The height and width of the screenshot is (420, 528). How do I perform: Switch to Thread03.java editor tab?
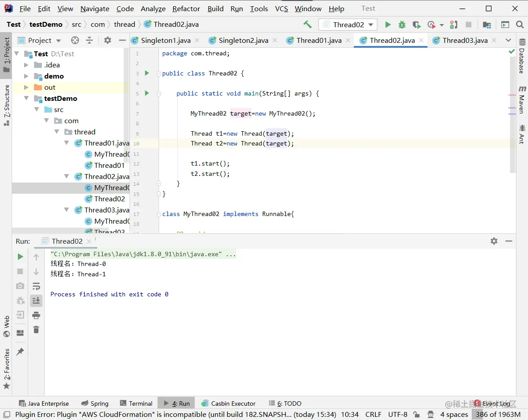(x=465, y=40)
